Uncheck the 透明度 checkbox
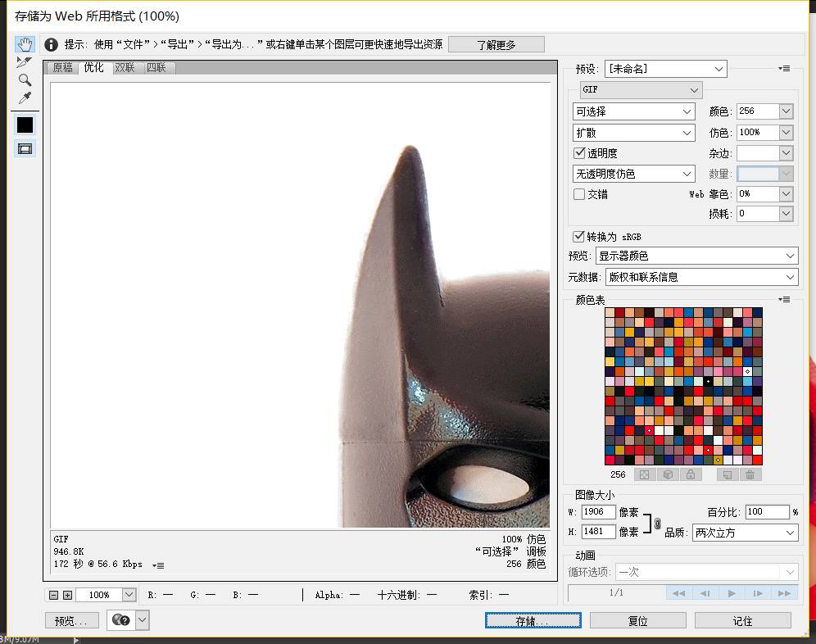 point(580,153)
